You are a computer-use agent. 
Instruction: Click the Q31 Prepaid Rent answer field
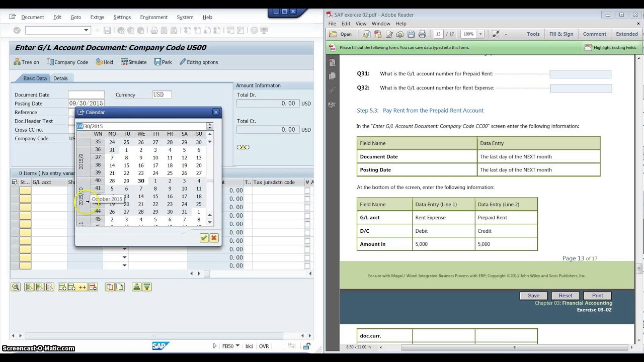pos(580,74)
